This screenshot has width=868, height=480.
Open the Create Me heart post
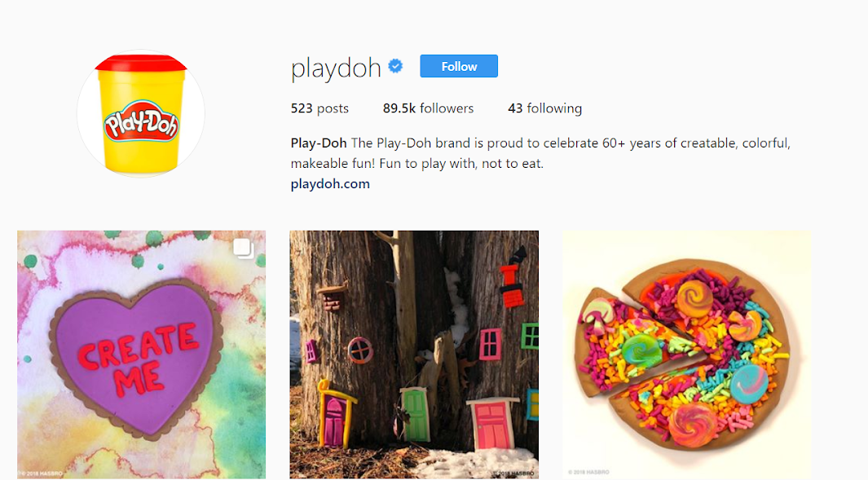click(x=141, y=354)
